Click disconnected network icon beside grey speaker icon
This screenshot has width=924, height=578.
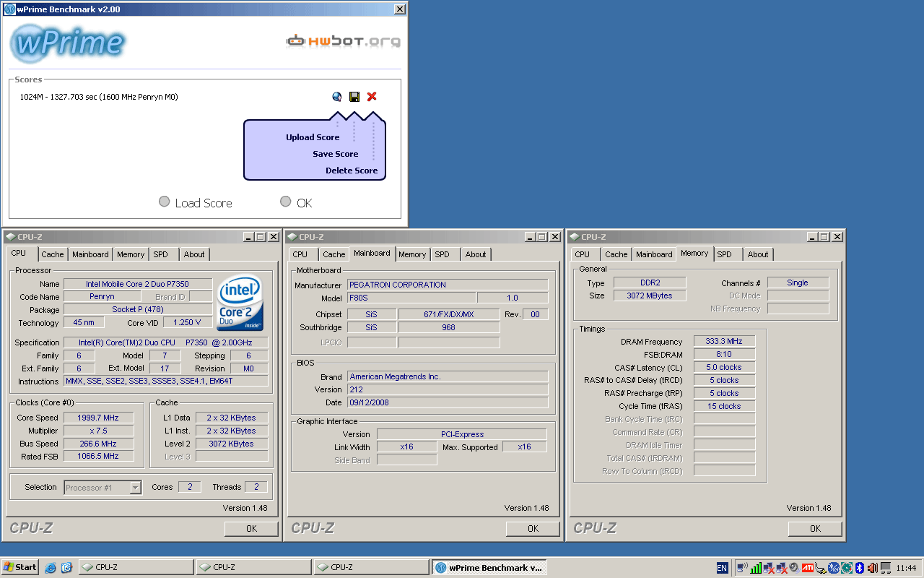pyautogui.click(x=782, y=567)
